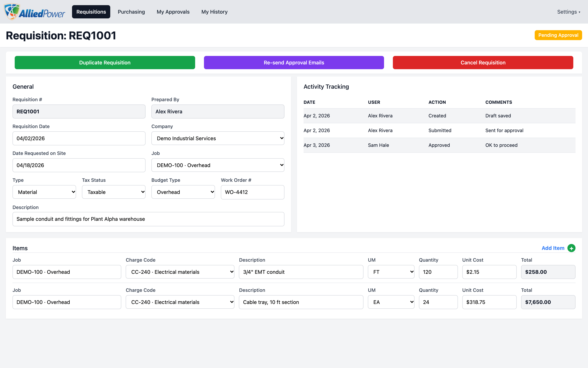
Task: Click the USER column header
Action: tap(374, 102)
